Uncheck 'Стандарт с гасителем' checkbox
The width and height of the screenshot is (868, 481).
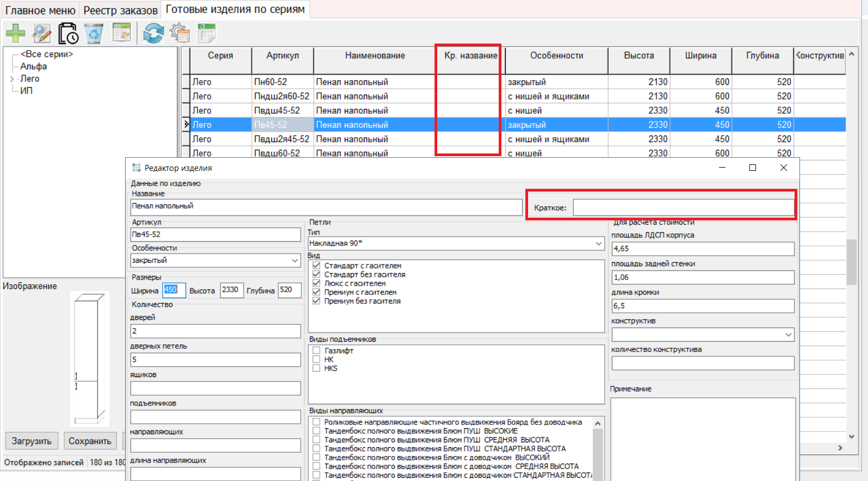317,266
